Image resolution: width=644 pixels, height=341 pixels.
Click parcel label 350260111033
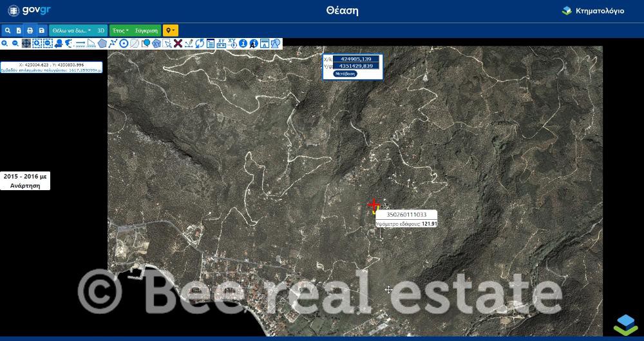406,214
